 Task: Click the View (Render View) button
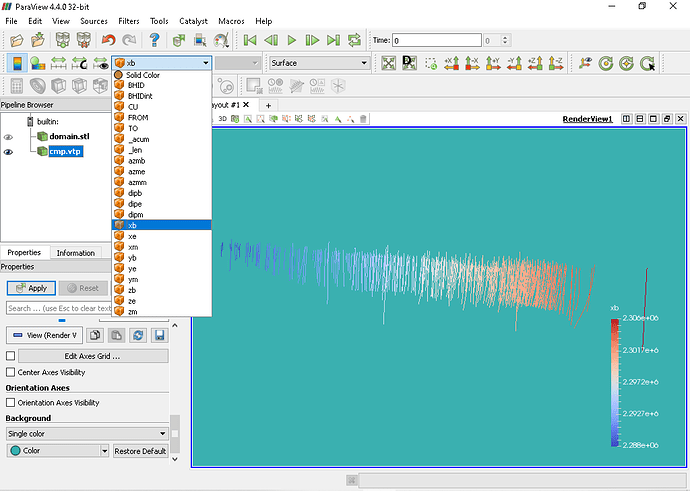[44, 335]
